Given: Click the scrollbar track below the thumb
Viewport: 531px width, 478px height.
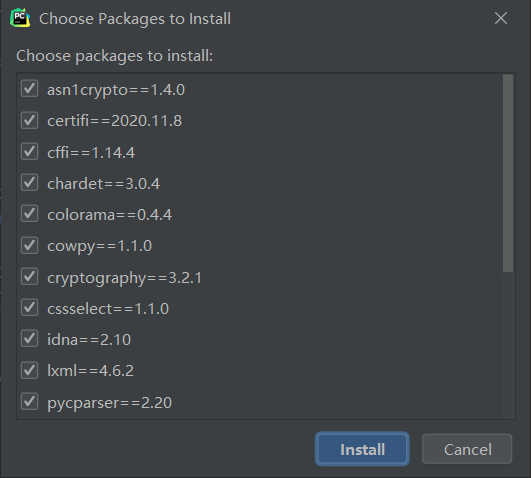Looking at the screenshot, I should [508, 345].
